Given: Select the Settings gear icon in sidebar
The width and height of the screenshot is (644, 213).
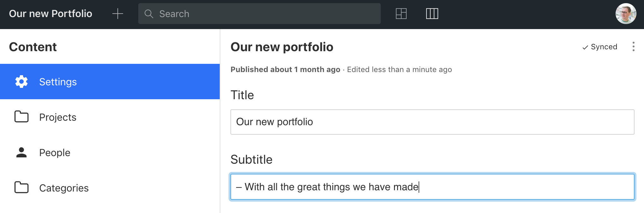Looking at the screenshot, I should coord(21,82).
